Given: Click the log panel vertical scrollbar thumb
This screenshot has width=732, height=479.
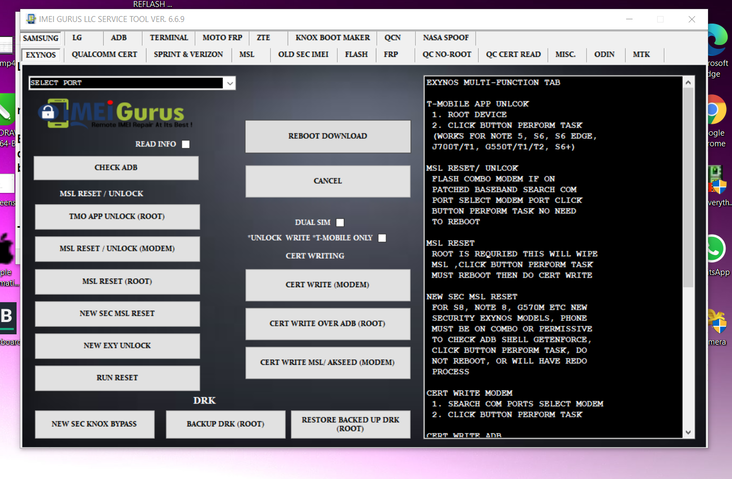Looking at the screenshot, I should pyautogui.click(x=688, y=187).
